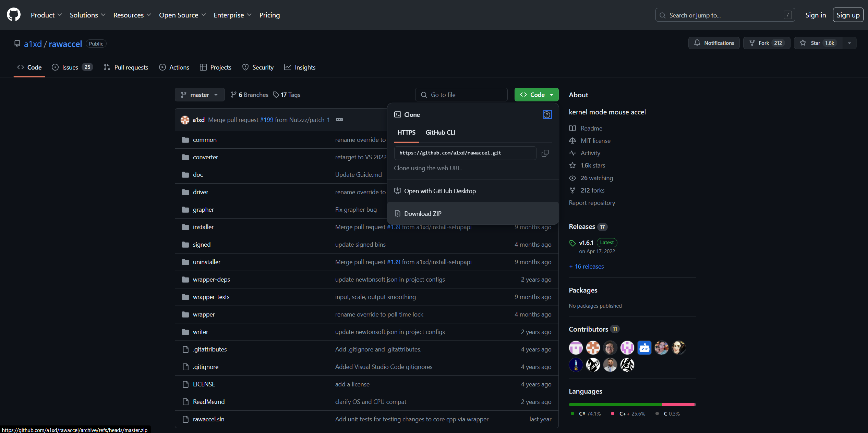Click the clipboard copy icon in clone URL
Screen dimensions: 868x433
(x=545, y=153)
